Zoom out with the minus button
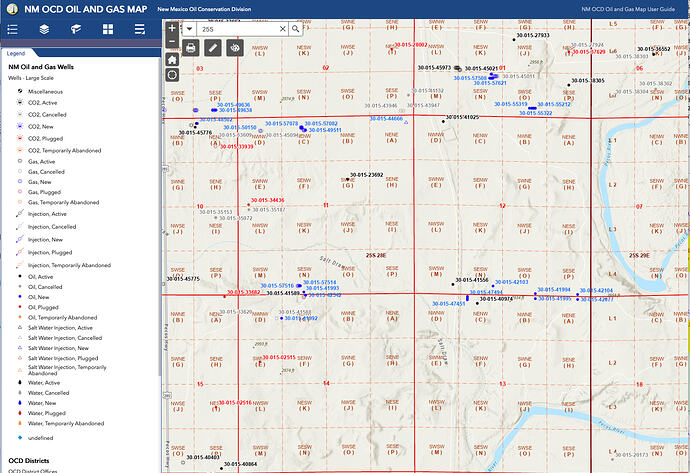Image resolution: width=690 pixels, height=473 pixels. [172, 43]
